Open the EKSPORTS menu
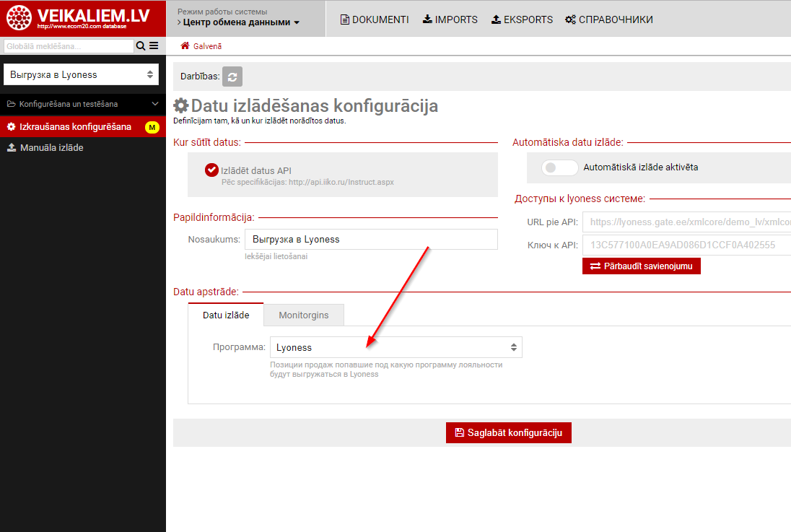The image size is (791, 532). 523,19
